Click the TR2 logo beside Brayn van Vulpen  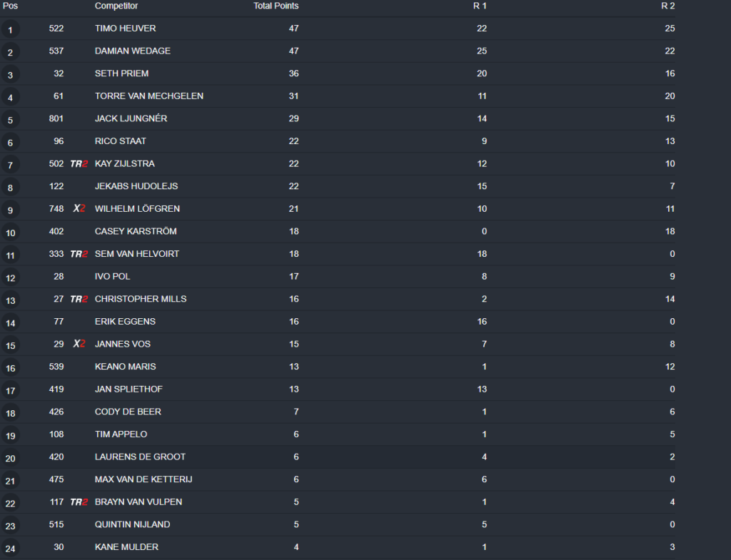(79, 502)
